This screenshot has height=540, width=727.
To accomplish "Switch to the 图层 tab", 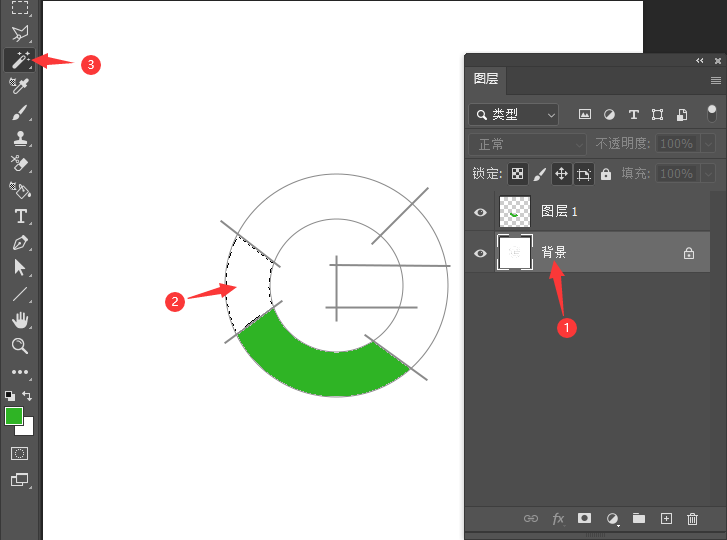I will 485,79.
